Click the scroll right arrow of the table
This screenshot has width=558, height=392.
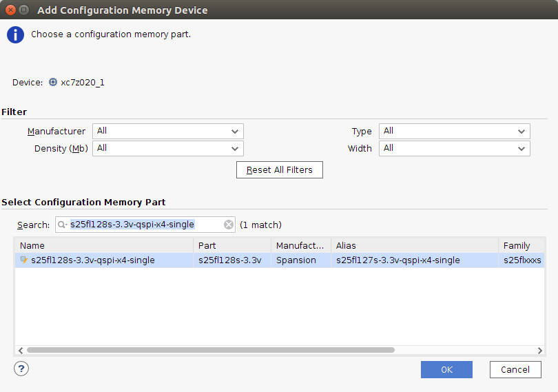(x=540, y=351)
